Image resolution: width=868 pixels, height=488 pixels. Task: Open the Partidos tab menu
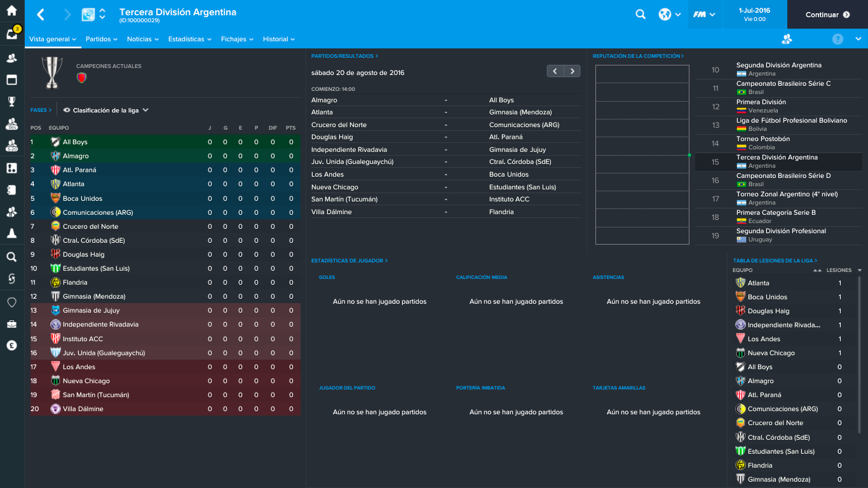(x=102, y=39)
